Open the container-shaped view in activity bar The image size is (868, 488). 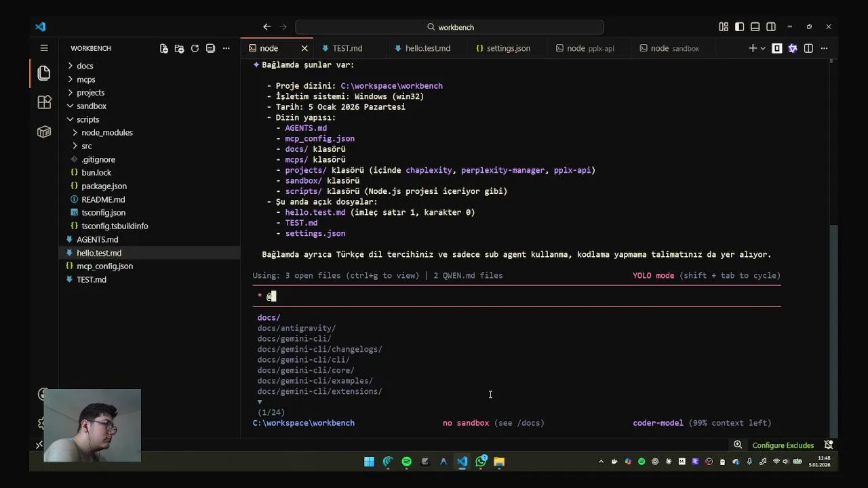44,132
